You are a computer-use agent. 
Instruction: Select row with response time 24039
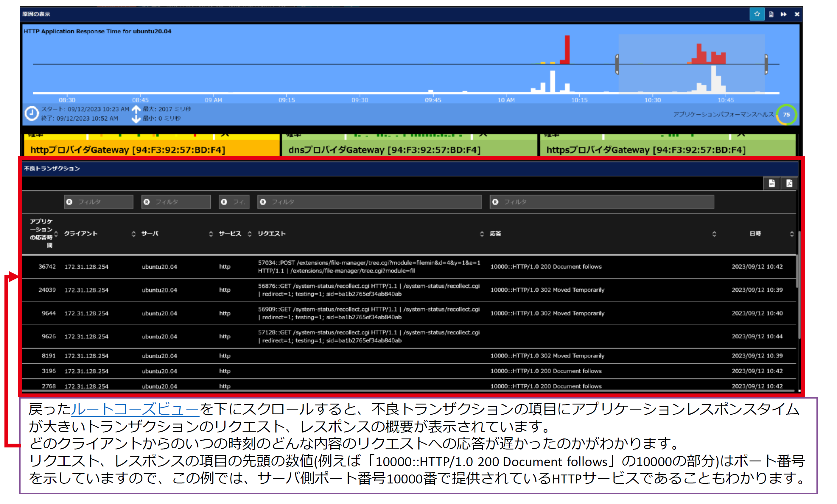pyautogui.click(x=409, y=290)
